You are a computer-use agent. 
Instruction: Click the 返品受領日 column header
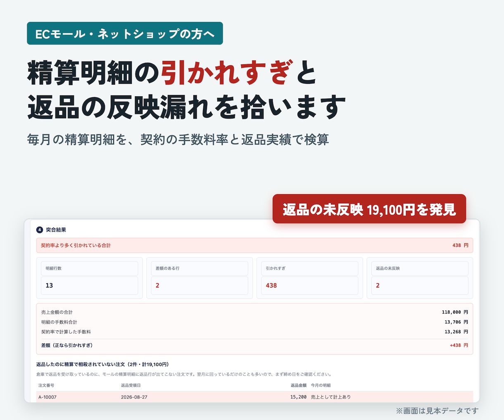pos(131,385)
